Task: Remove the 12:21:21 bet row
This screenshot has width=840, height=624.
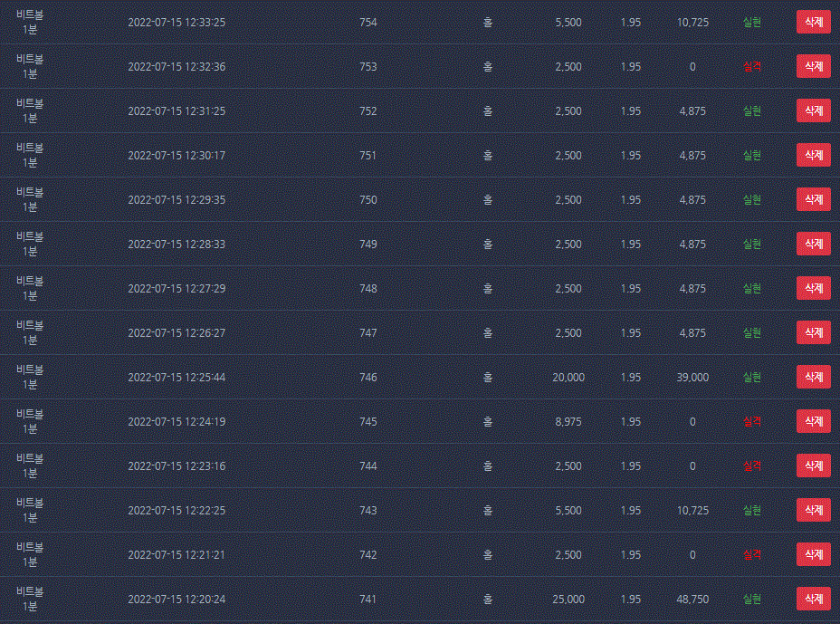Action: [x=813, y=555]
